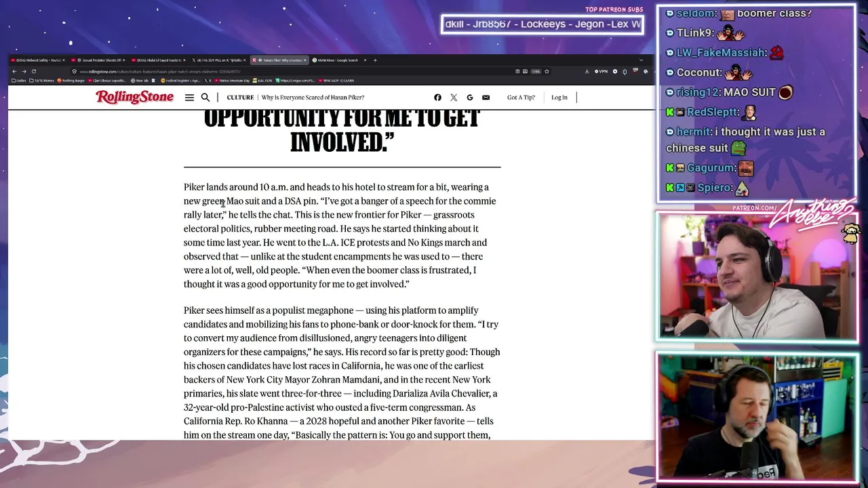Click the Google icon in site header
The height and width of the screenshot is (488, 868).
point(470,98)
